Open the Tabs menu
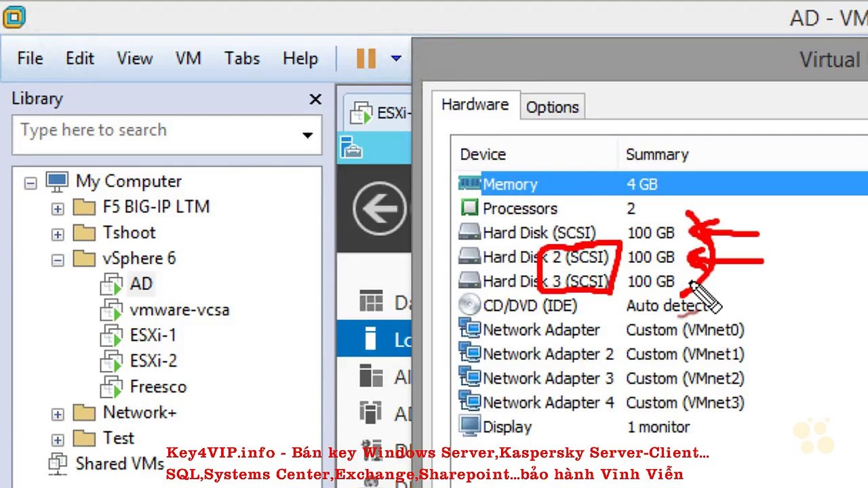 click(x=242, y=58)
